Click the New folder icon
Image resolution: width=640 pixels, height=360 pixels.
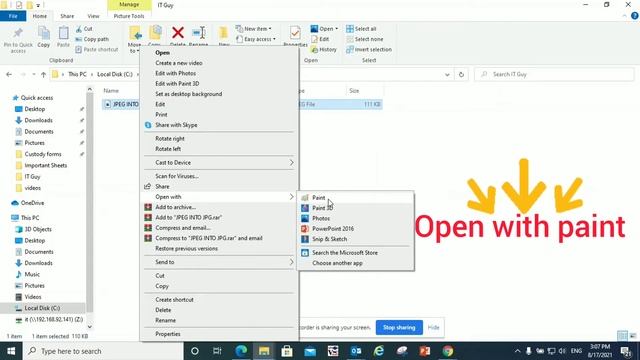[x=224, y=33]
